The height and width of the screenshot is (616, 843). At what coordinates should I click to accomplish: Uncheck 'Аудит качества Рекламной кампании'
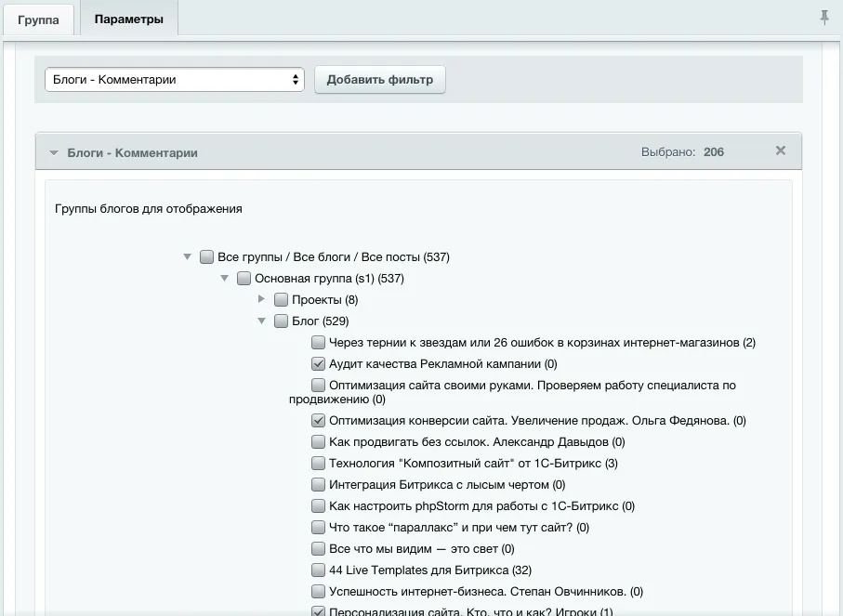coord(316,363)
